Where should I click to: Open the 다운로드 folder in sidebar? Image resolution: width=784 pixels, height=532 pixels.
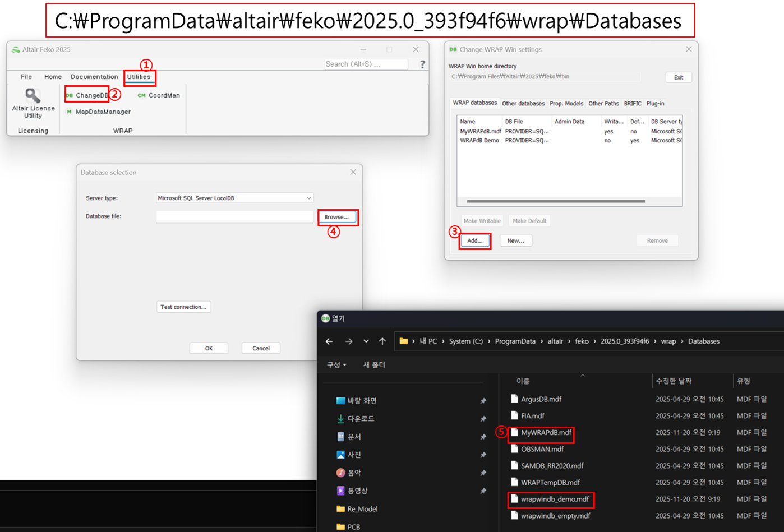[x=356, y=419]
